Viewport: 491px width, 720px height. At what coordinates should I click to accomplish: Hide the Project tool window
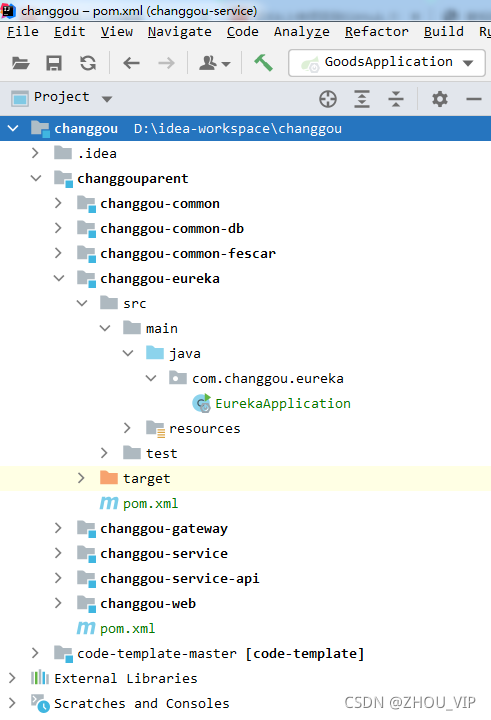coord(474,99)
